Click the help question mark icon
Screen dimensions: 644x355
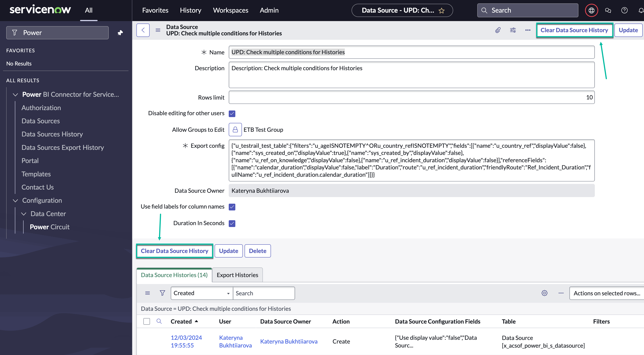pyautogui.click(x=624, y=10)
